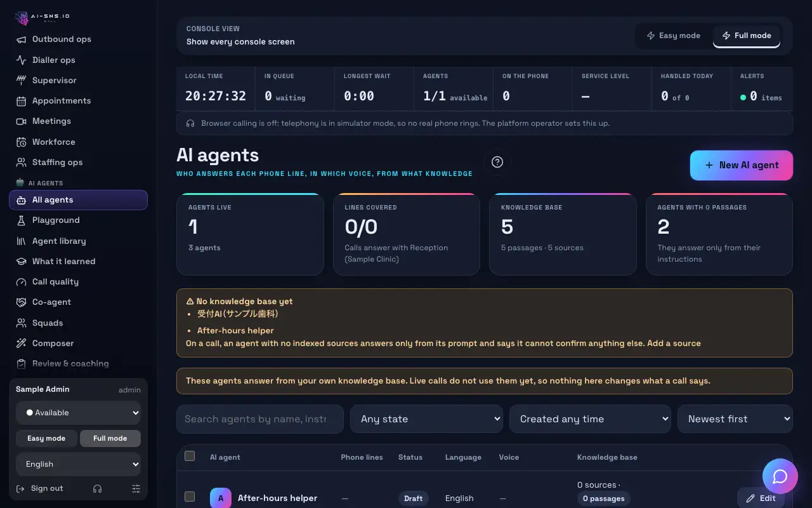Open Meetings video camera icon
This screenshot has width=812, height=508.
(21, 121)
